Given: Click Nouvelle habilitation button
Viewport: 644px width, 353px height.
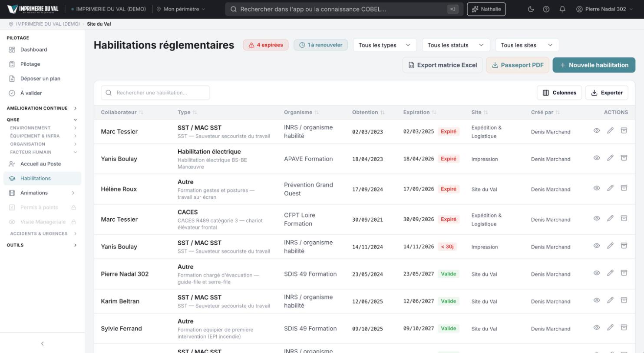Looking at the screenshot, I should [594, 65].
